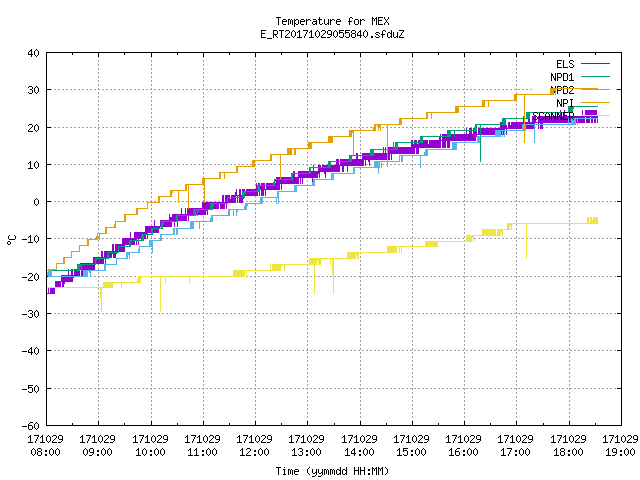Click the y-axis value -50
Viewport: 640px width, 480px height.
point(31,389)
